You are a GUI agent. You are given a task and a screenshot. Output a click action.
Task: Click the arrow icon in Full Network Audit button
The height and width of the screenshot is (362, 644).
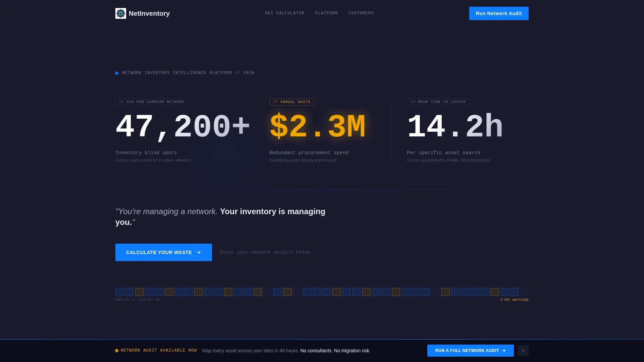click(x=504, y=351)
